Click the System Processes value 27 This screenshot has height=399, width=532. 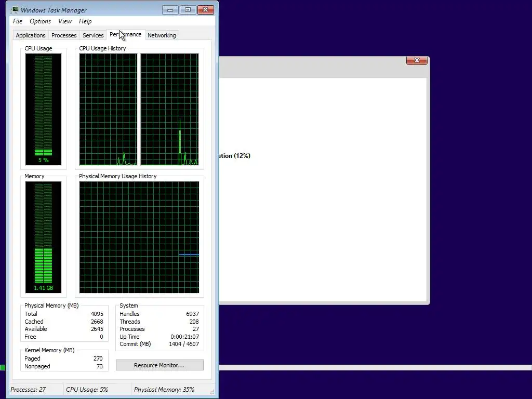tap(196, 329)
